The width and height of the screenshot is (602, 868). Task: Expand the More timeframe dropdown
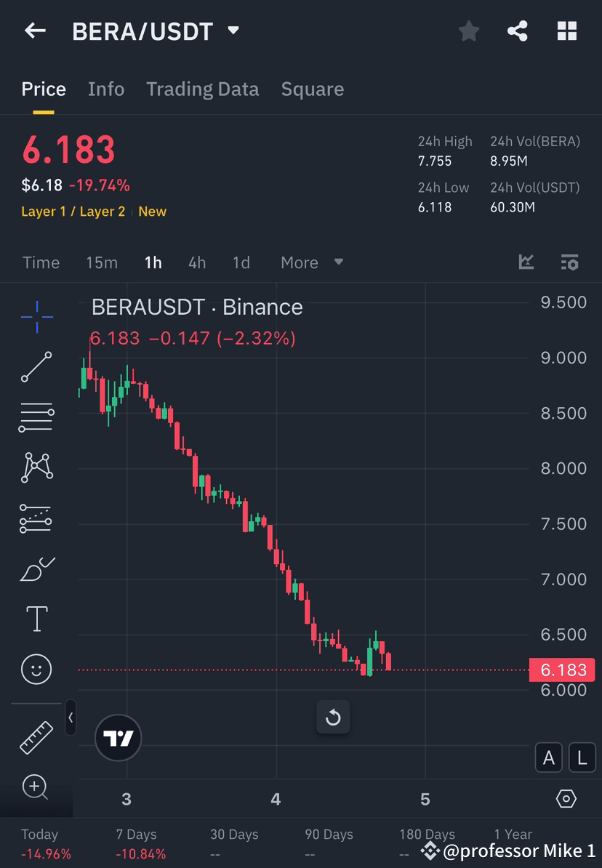pos(311,262)
